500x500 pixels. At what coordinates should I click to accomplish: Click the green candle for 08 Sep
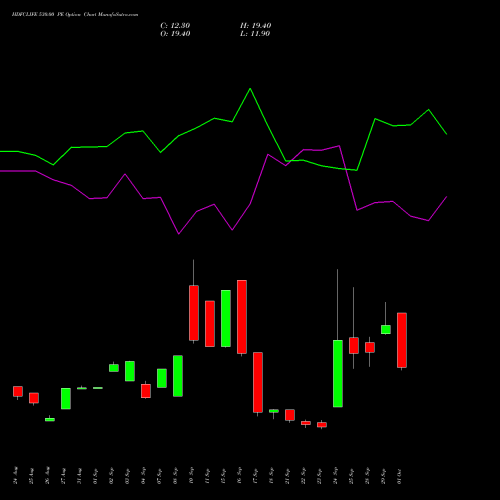pyautogui.click(x=178, y=376)
